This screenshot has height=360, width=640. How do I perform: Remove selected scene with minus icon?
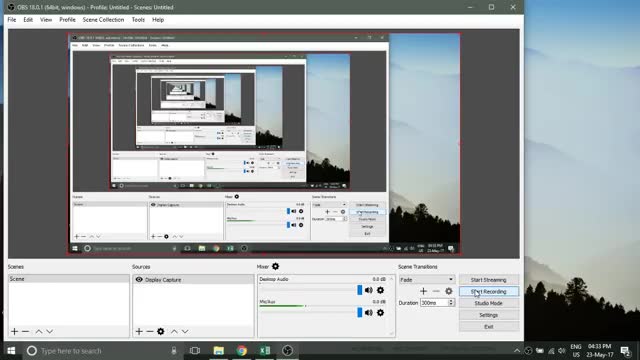click(25, 331)
